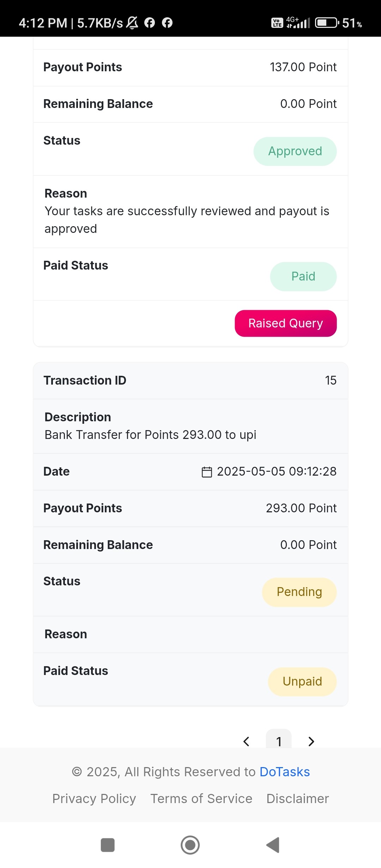
Task: Tap the green Paid status badge
Action: point(303,276)
